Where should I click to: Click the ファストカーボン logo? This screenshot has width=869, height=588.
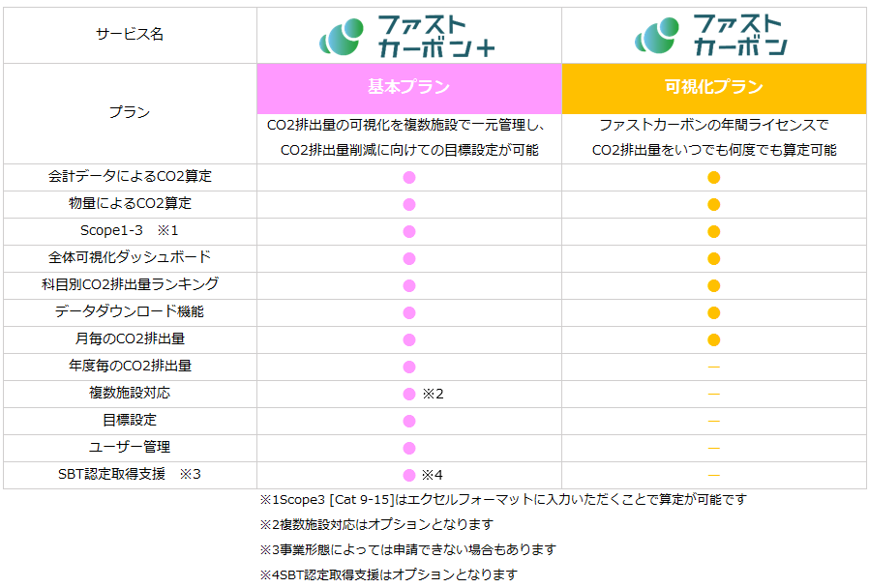click(712, 36)
